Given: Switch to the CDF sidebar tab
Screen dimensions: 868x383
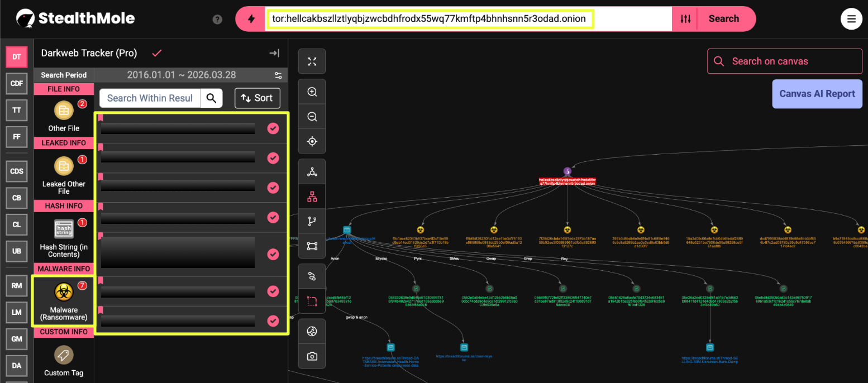Looking at the screenshot, I should coord(17,83).
